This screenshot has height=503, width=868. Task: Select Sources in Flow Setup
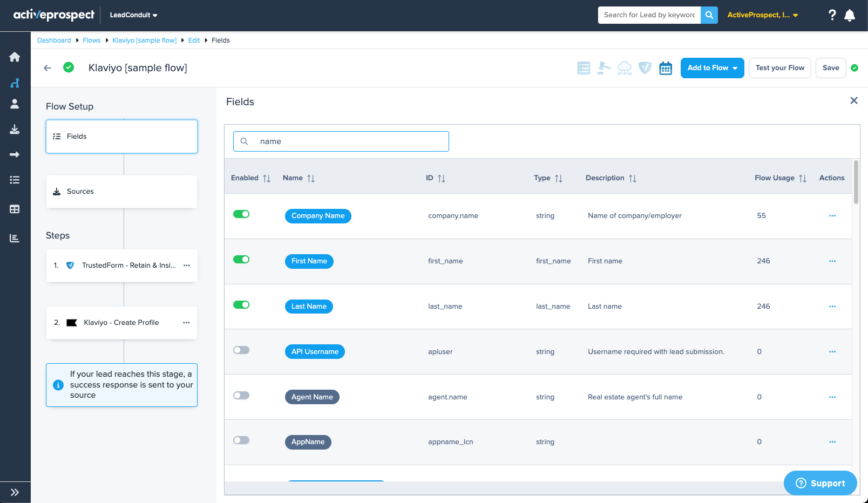tap(121, 192)
